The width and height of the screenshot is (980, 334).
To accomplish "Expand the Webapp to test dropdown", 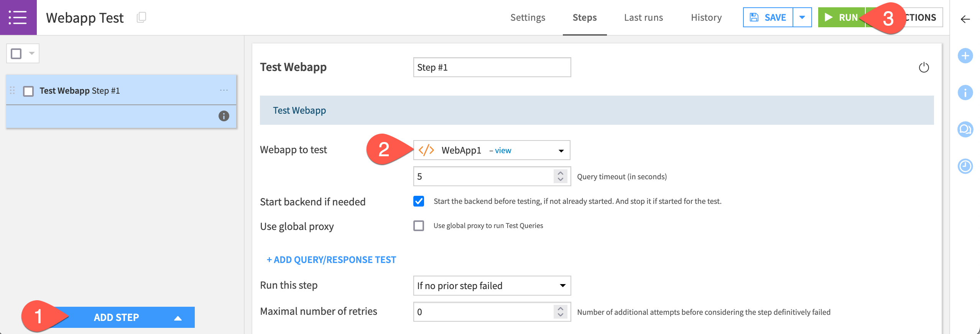I will pyautogui.click(x=561, y=150).
